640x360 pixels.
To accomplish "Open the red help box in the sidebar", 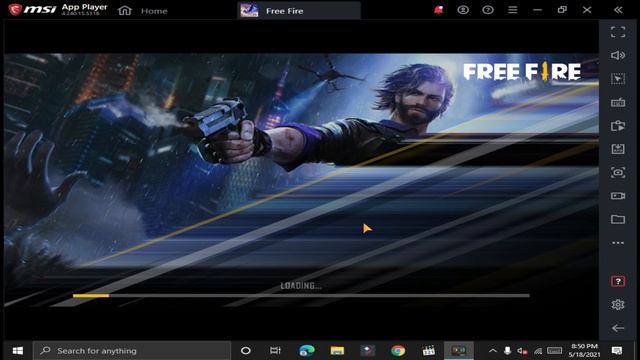I will [618, 281].
